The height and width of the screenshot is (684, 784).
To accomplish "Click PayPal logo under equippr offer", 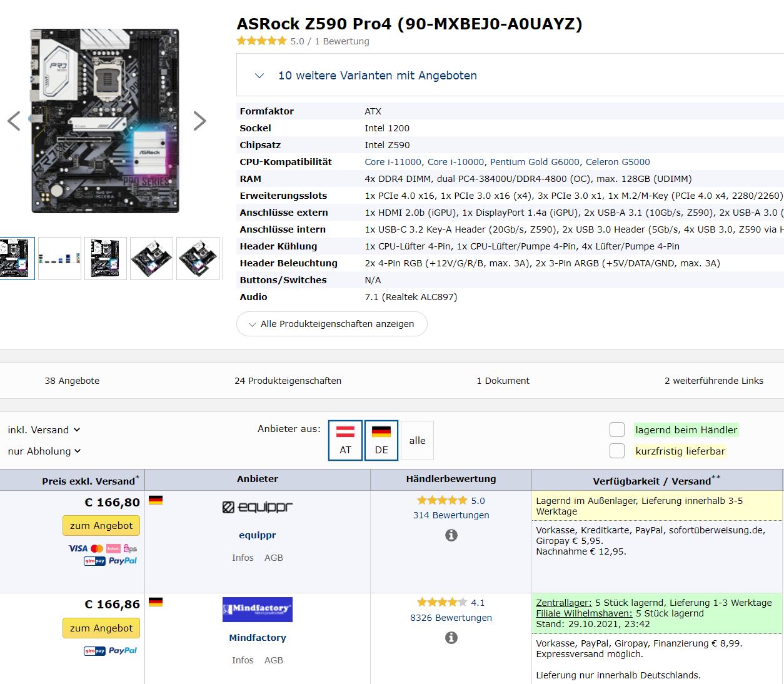I will (123, 561).
